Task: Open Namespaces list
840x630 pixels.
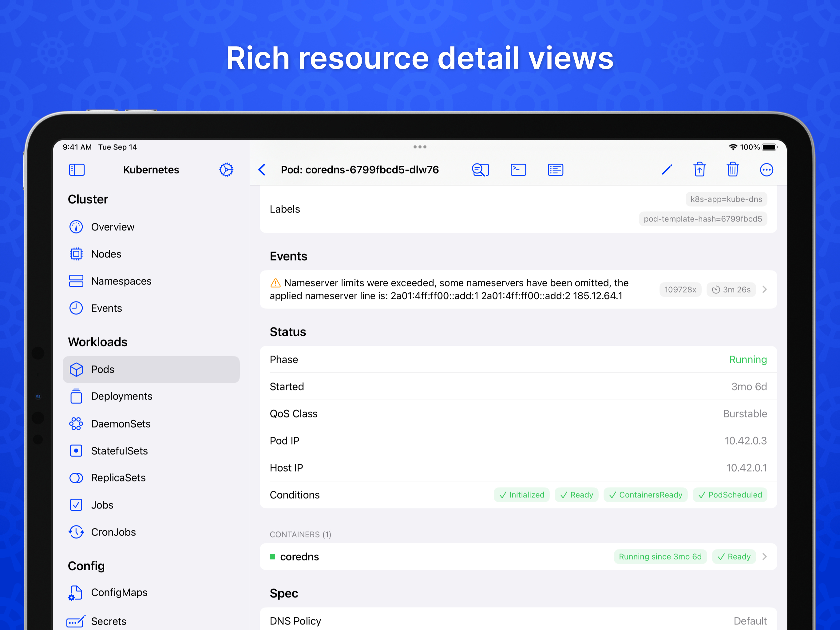Action: [x=151, y=281]
